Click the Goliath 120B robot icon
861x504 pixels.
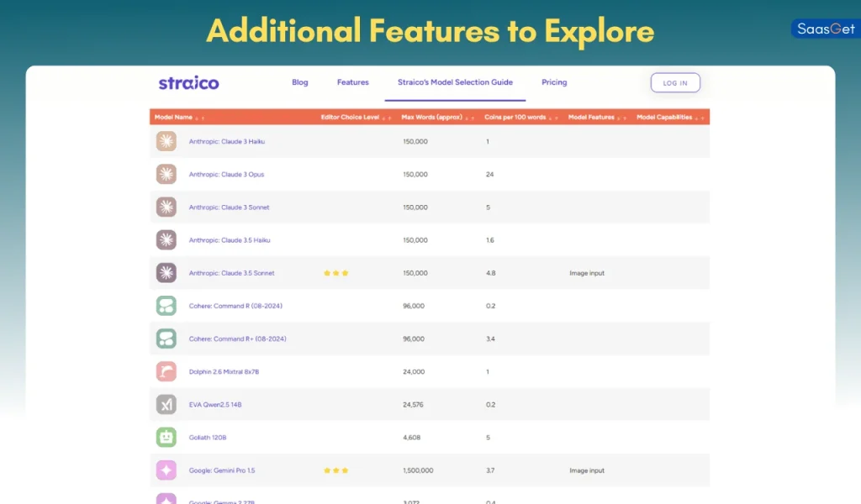point(166,438)
